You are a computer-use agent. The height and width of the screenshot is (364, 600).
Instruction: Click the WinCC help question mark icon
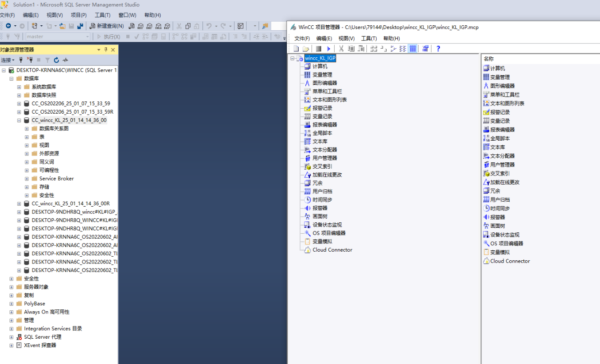pos(438,48)
